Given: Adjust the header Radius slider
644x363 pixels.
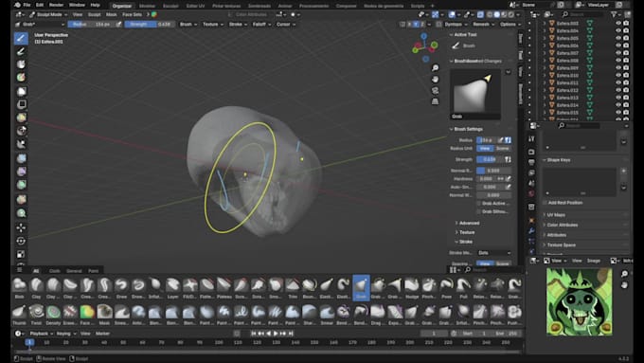Looking at the screenshot, I should point(91,25).
